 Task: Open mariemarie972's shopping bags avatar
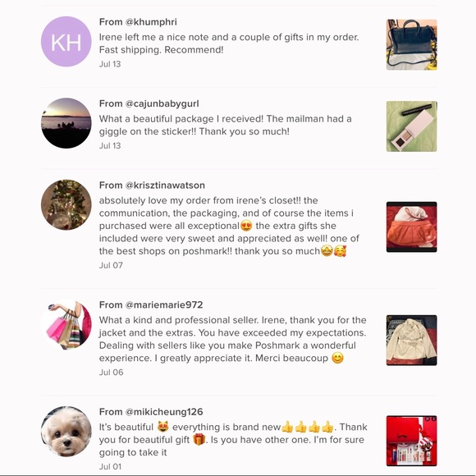[66, 324]
